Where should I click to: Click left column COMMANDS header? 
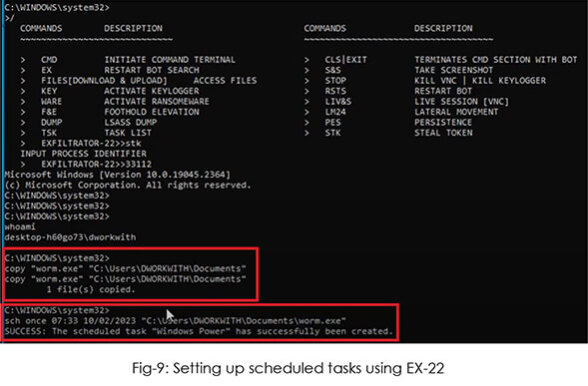pos(41,29)
